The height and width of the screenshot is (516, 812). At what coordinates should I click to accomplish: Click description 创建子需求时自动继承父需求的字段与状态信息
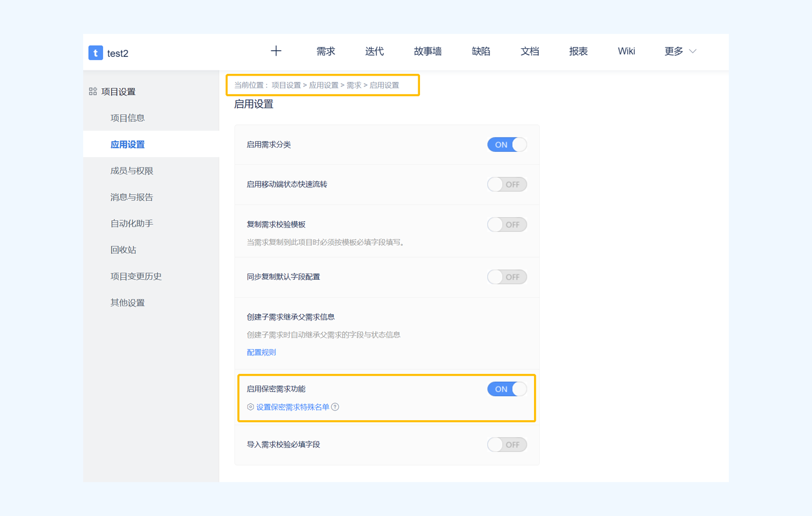point(324,335)
